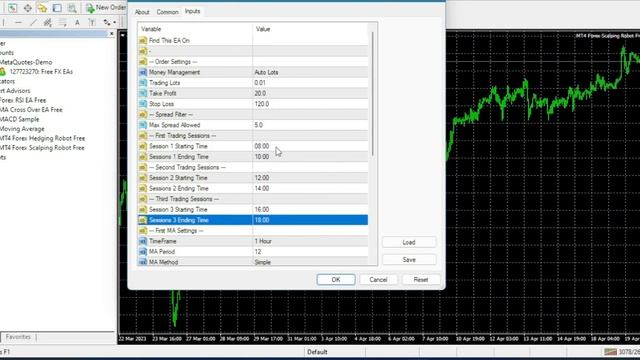Click the icon beside Take Profit
Viewport: 640px width, 360px height.
[x=143, y=93]
